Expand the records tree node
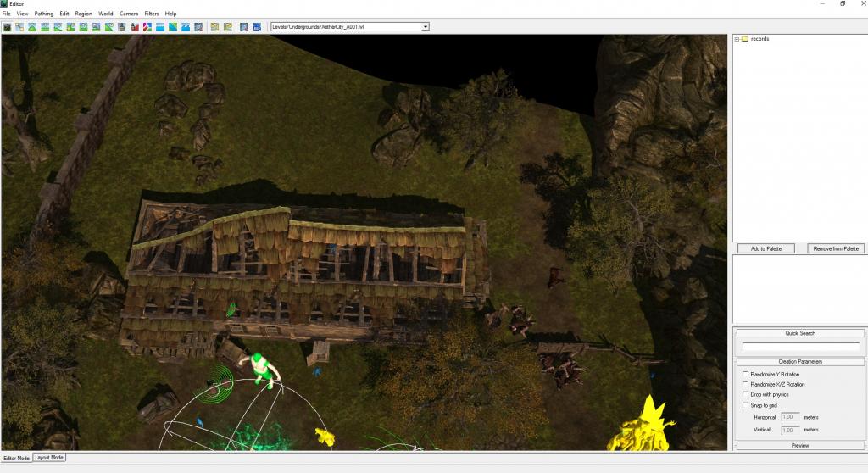The image size is (868, 473). pyautogui.click(x=737, y=39)
